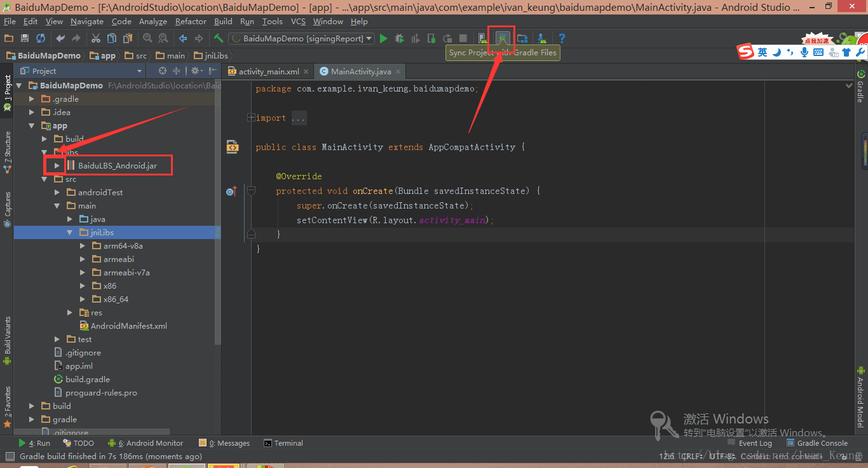The image size is (868, 468).
Task: Open the Project Structure icon
Action: pos(522,38)
